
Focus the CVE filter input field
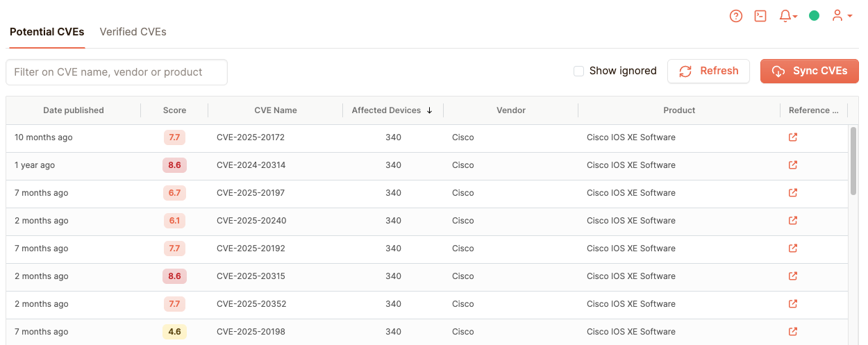point(117,72)
